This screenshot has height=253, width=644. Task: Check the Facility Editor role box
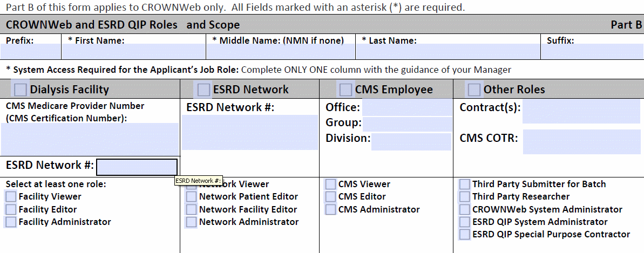pyautogui.click(x=11, y=209)
